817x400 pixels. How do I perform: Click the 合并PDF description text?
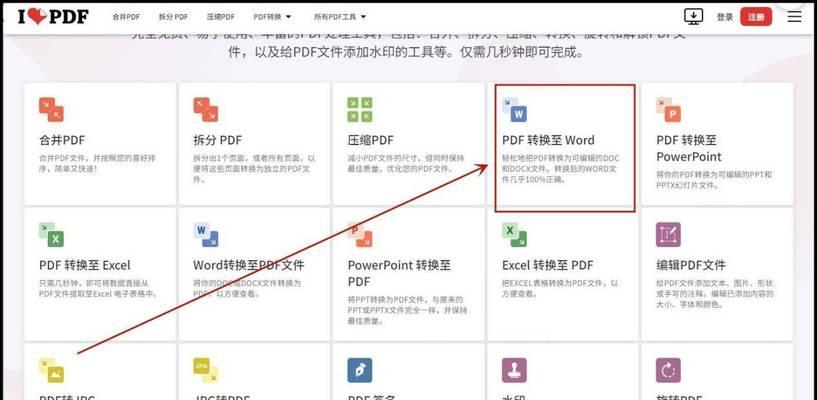click(x=97, y=163)
